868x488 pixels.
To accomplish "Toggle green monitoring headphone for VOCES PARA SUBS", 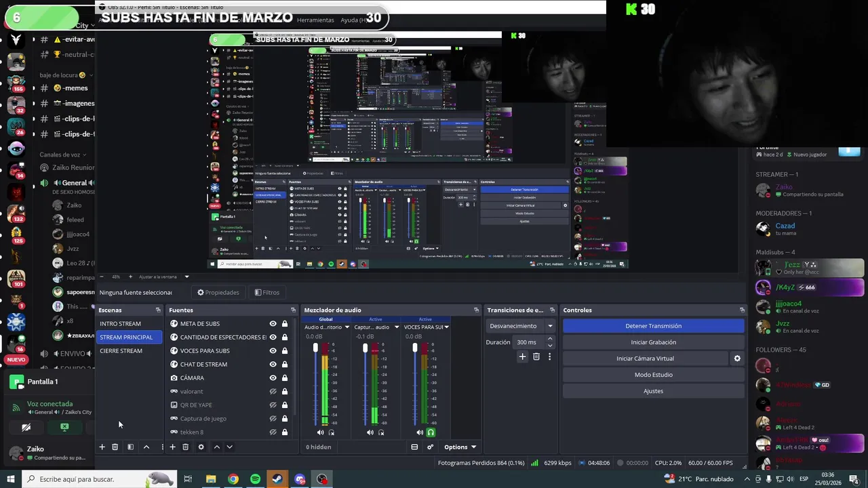I will 431,432.
